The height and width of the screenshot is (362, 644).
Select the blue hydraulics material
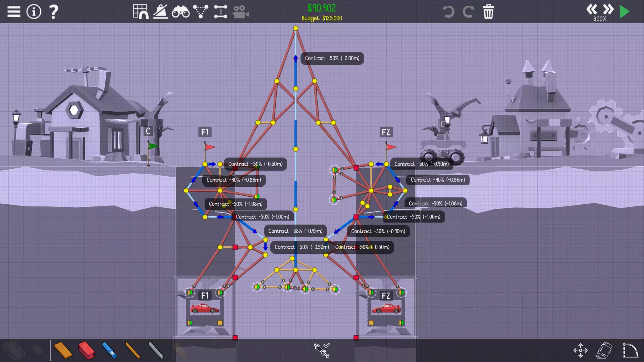pyautogui.click(x=109, y=350)
